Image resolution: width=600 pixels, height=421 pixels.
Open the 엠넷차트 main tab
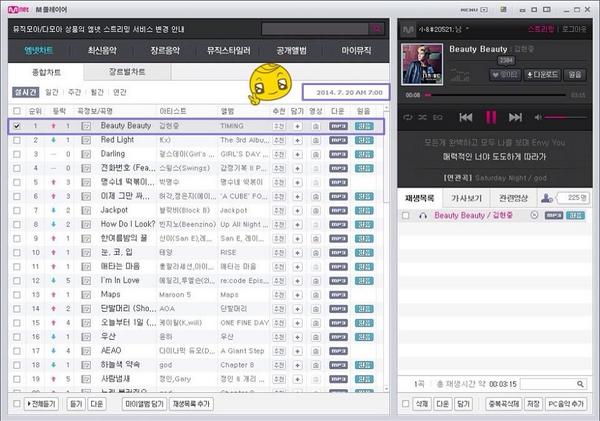coord(39,50)
